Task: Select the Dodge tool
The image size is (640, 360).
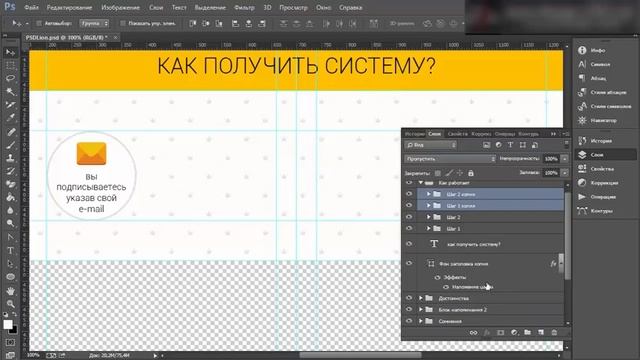Action: (10, 223)
